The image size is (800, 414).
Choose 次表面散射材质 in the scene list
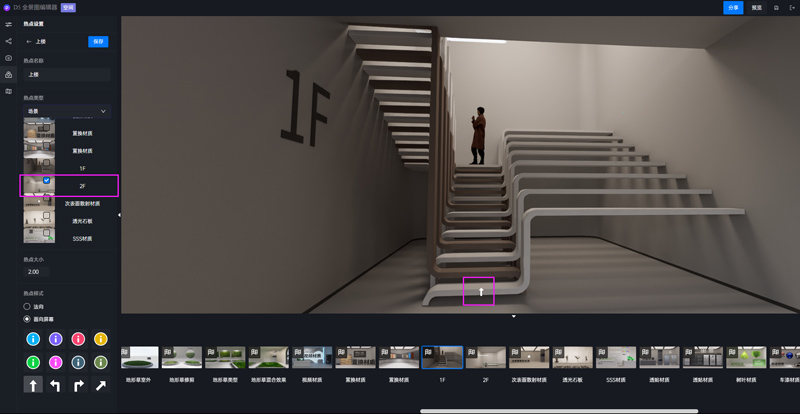tap(82, 203)
